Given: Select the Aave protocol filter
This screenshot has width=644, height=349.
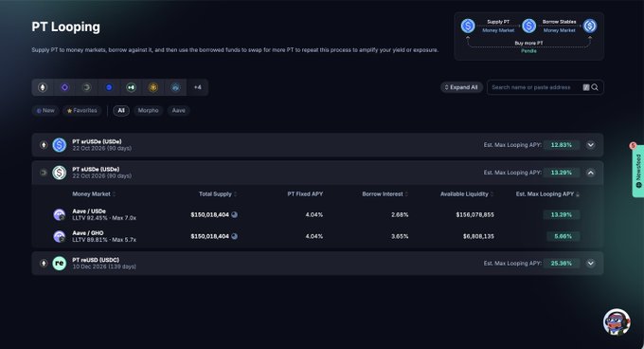Looking at the screenshot, I should [179, 111].
